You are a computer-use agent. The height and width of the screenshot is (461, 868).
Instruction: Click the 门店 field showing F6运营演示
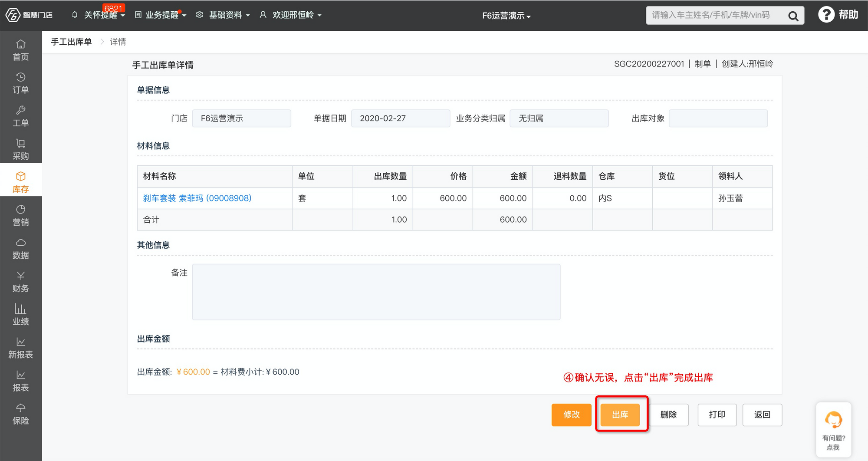click(241, 118)
